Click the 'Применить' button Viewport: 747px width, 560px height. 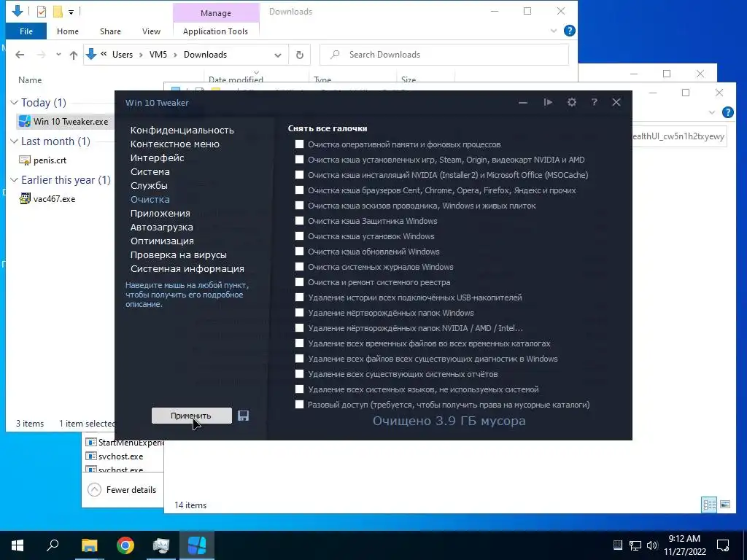click(x=192, y=416)
